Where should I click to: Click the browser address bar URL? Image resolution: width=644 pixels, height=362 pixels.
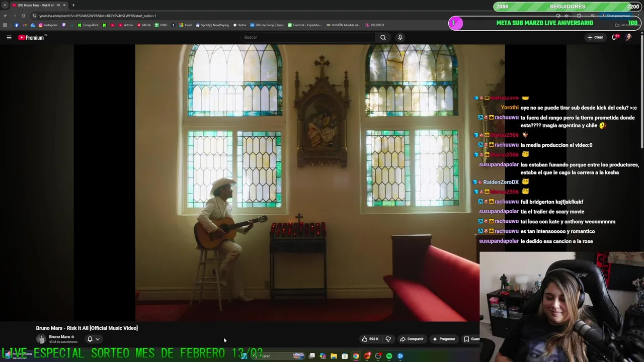[98, 16]
